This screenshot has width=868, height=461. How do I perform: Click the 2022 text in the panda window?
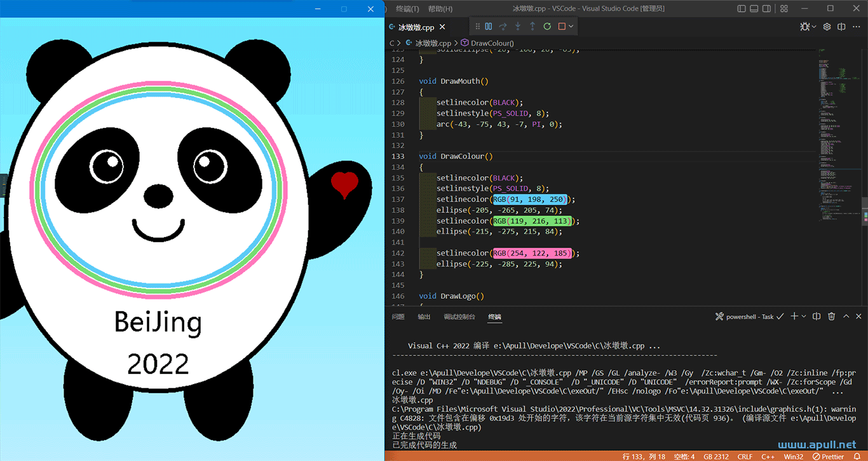click(x=158, y=364)
